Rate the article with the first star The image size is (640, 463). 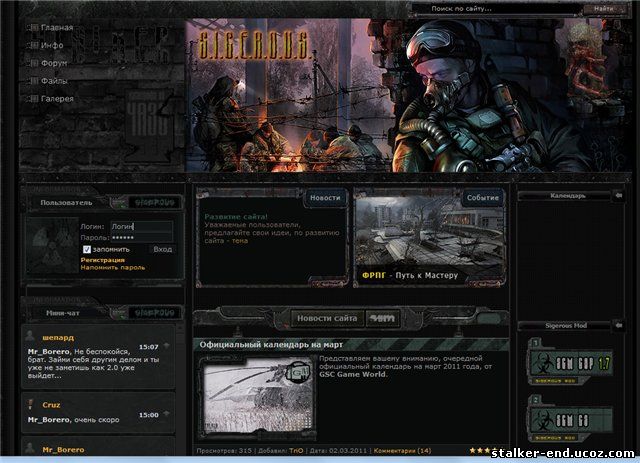coord(473,450)
